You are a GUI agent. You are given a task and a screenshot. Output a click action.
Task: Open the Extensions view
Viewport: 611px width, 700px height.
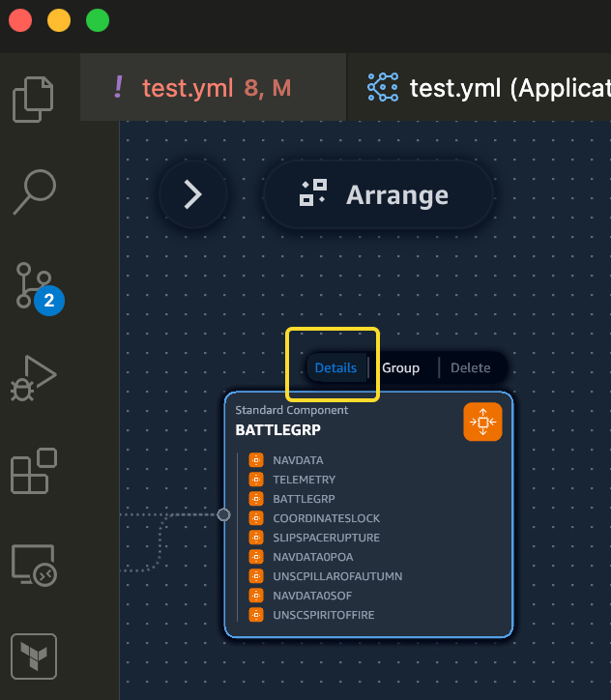click(34, 471)
